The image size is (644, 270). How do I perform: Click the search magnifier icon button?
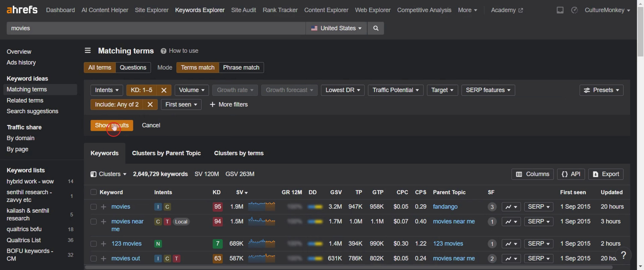[x=376, y=28]
